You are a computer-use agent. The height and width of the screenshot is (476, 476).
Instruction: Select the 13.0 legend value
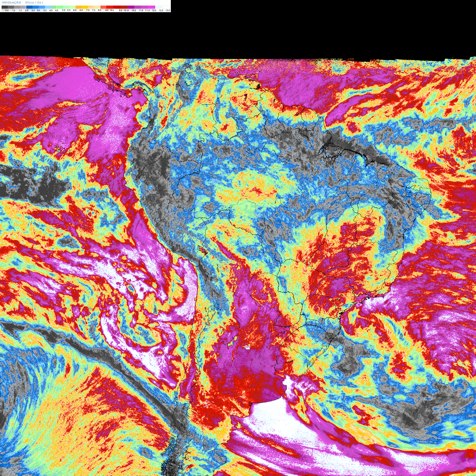coord(168,10)
